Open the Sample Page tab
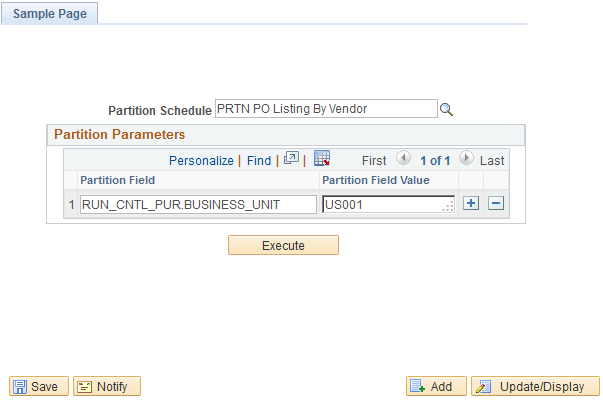The height and width of the screenshot is (400, 603). pyautogui.click(x=50, y=13)
